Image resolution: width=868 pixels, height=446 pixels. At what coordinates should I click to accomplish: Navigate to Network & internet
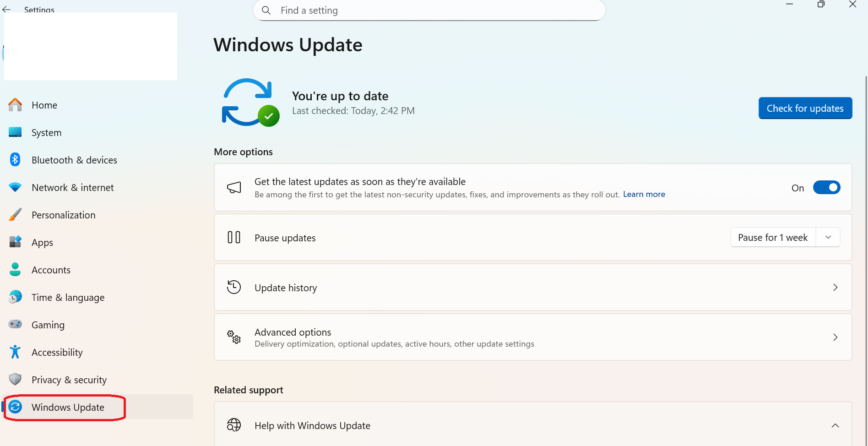(98, 187)
